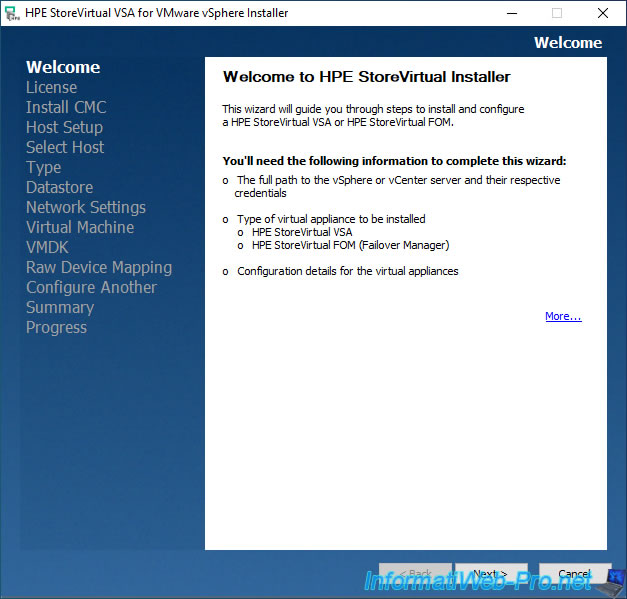The width and height of the screenshot is (627, 599).
Task: Select Configure Another step
Action: [x=91, y=287]
